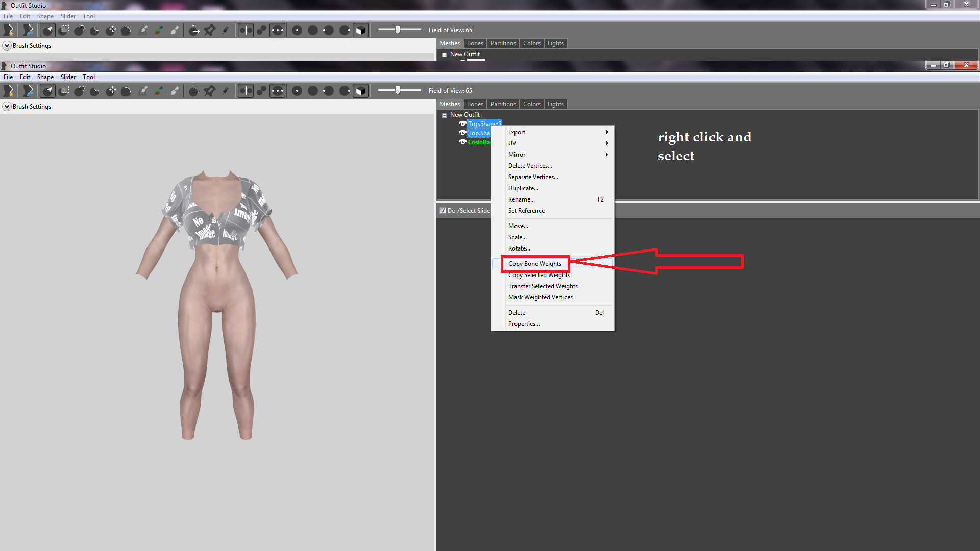Hide the Top.Shape:5 mesh via eye icon

tap(462, 124)
